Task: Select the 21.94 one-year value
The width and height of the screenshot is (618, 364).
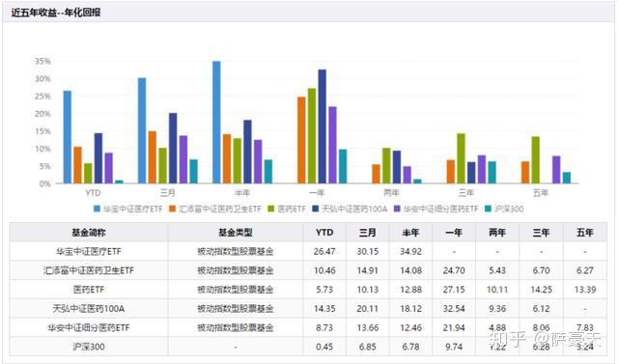Action: tap(454, 327)
